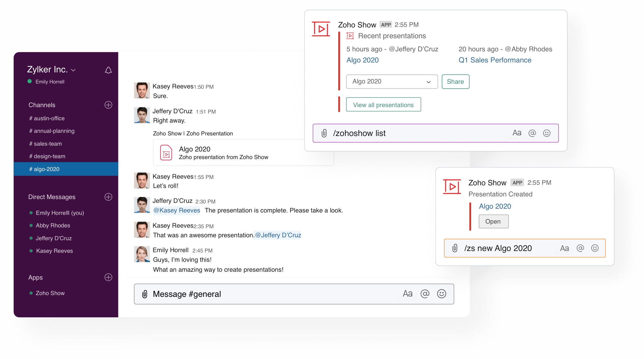Click View all presentations button
Screen dimensions: 644x359
click(383, 105)
